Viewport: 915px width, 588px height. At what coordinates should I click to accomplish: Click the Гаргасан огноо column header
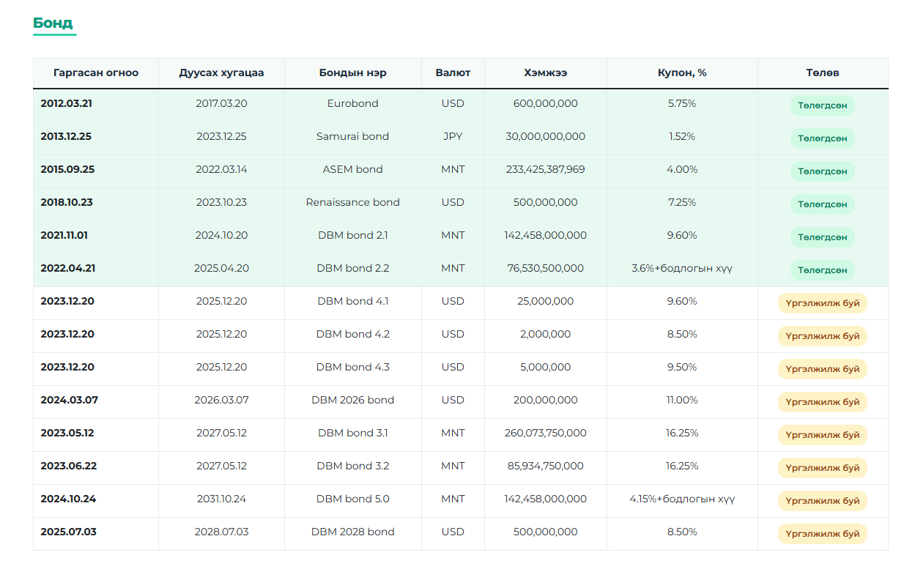(x=95, y=73)
